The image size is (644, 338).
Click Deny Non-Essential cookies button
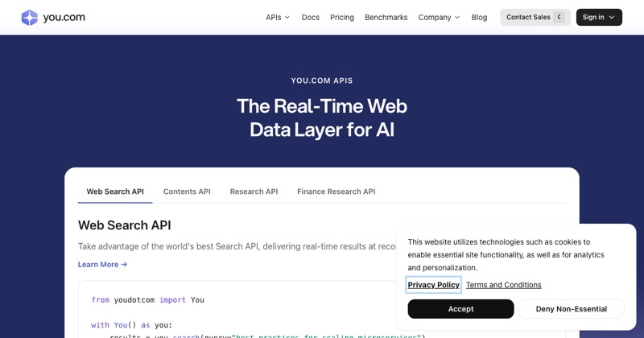[x=572, y=309]
